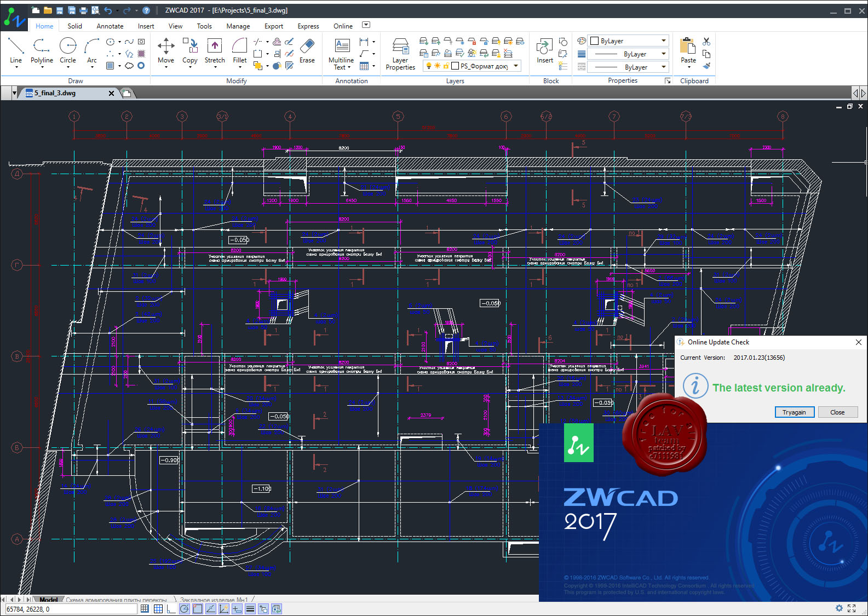Click the Undo arrow icon

pos(108,10)
